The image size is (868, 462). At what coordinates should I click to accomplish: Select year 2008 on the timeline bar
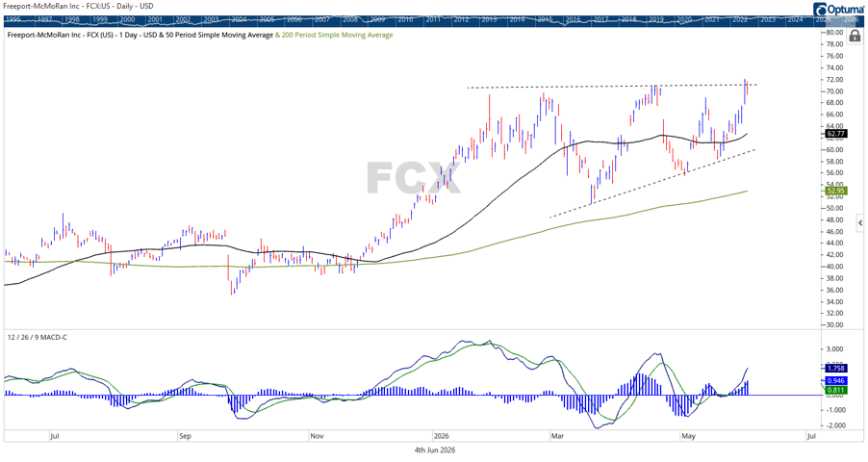(350, 19)
